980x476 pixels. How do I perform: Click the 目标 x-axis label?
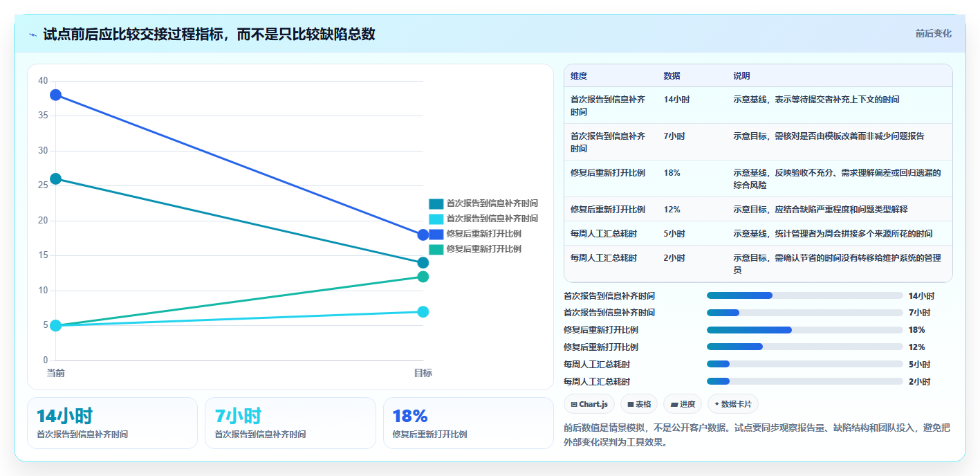(423, 373)
